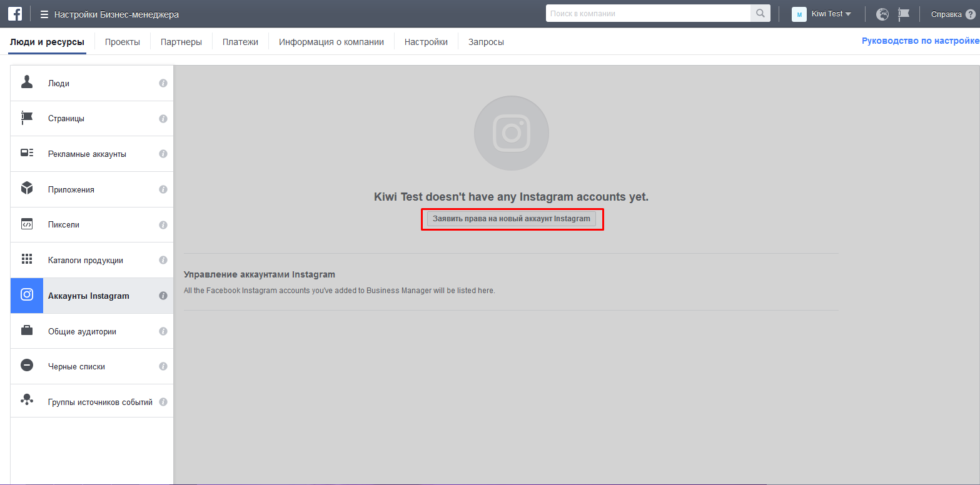Open the Проекты tab
This screenshot has height=485, width=980.
[x=123, y=42]
